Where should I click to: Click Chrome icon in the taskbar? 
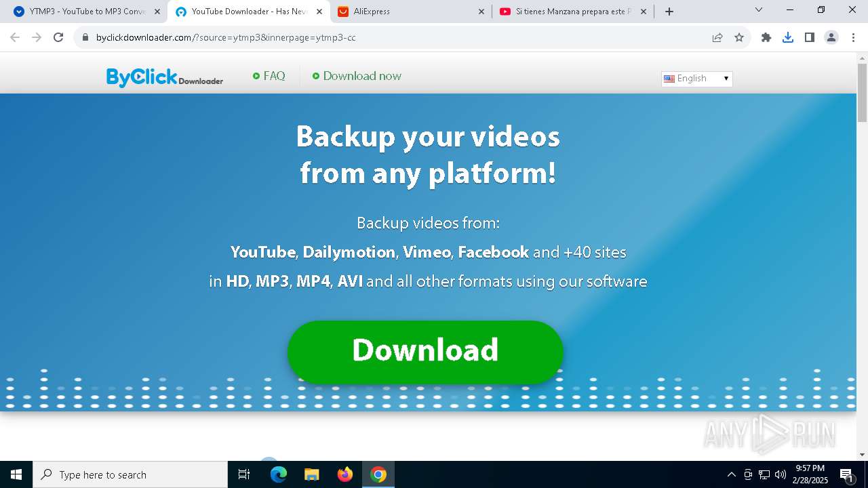(x=378, y=474)
